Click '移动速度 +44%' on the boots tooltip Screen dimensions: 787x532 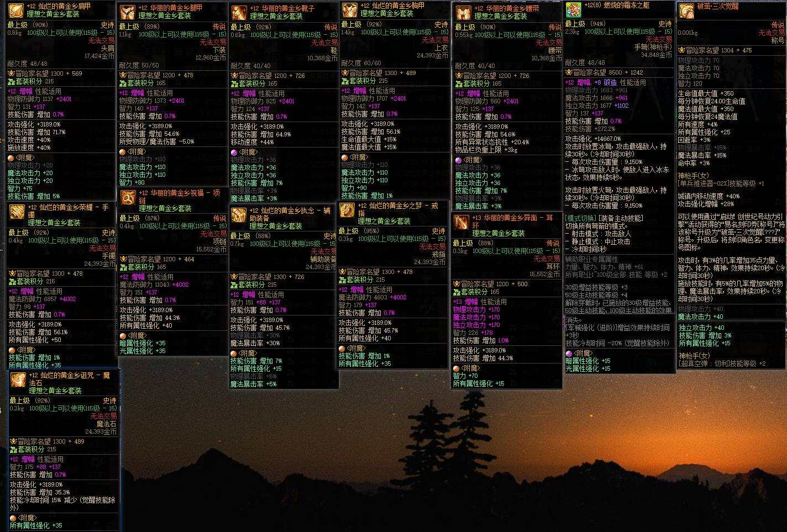coord(252,142)
